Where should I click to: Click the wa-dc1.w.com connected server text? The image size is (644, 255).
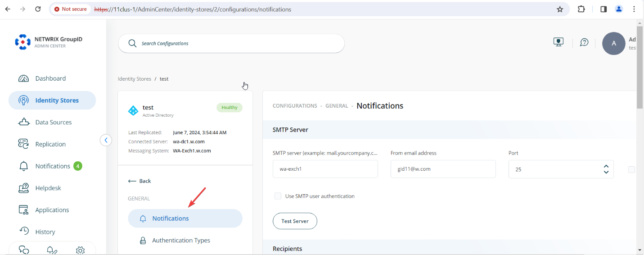pos(189,141)
